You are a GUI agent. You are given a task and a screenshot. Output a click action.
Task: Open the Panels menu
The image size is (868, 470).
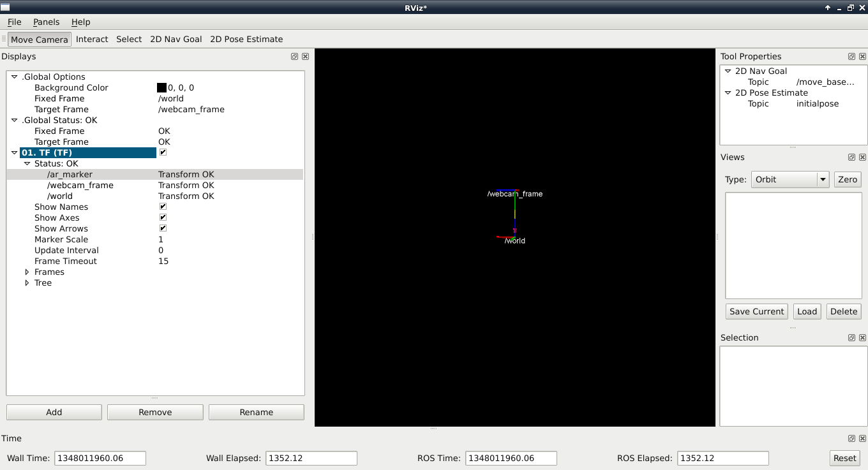click(x=46, y=22)
